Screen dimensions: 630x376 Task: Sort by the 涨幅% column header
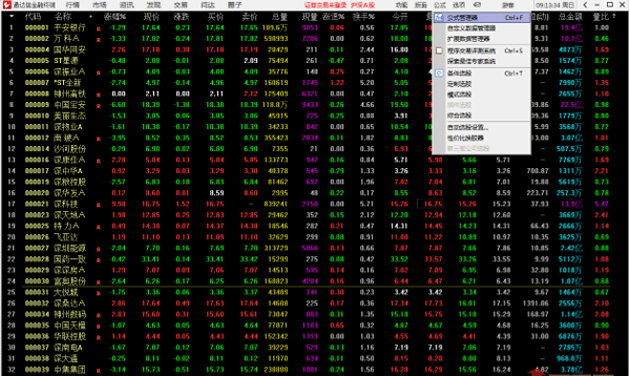(115, 17)
